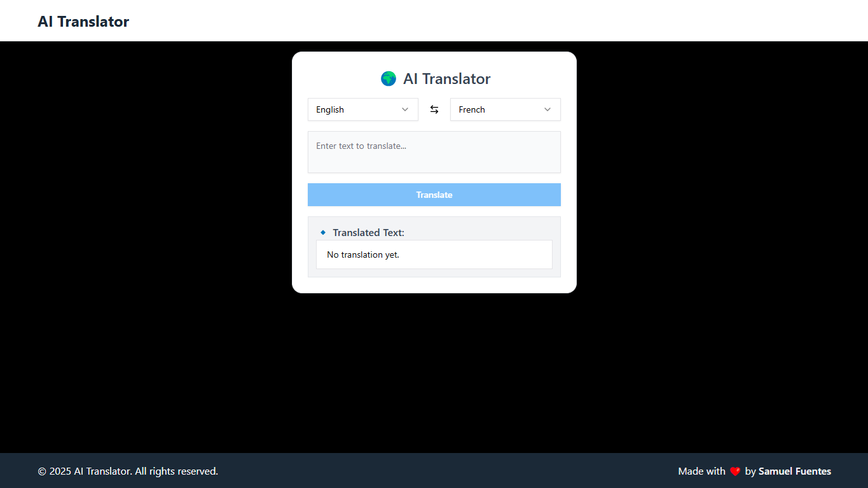Viewport: 868px width, 488px height.
Task: Click the Translated Text label
Action: pyautogui.click(x=369, y=232)
